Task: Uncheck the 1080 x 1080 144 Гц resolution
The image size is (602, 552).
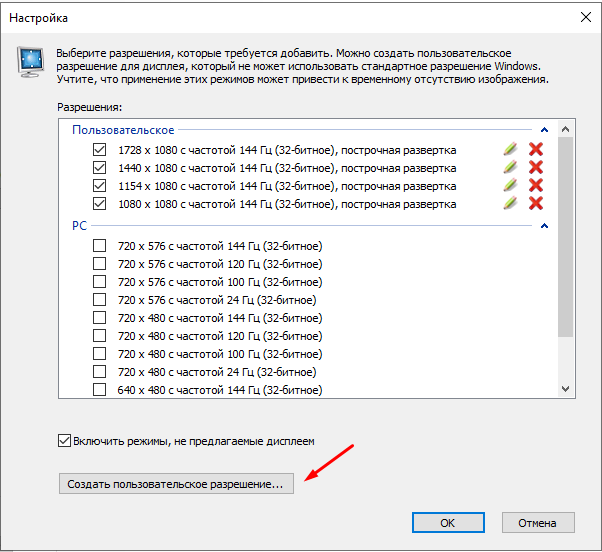Action: (99, 203)
